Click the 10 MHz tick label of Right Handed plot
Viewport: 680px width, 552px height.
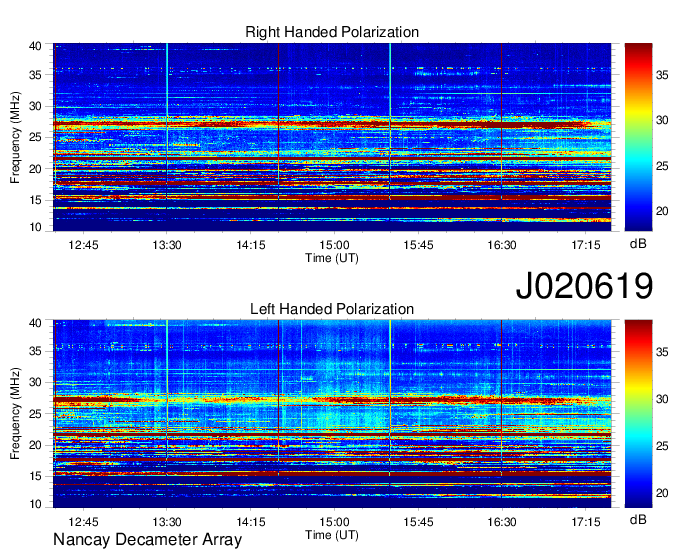click(x=36, y=227)
